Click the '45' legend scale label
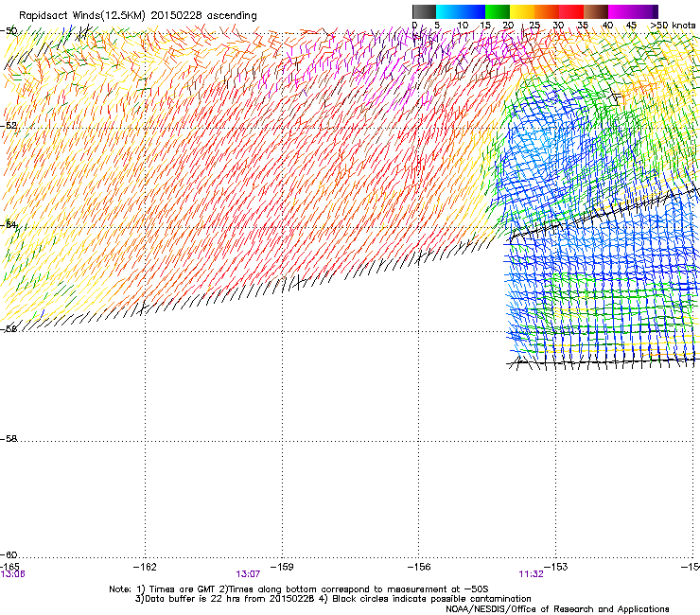 point(631,26)
